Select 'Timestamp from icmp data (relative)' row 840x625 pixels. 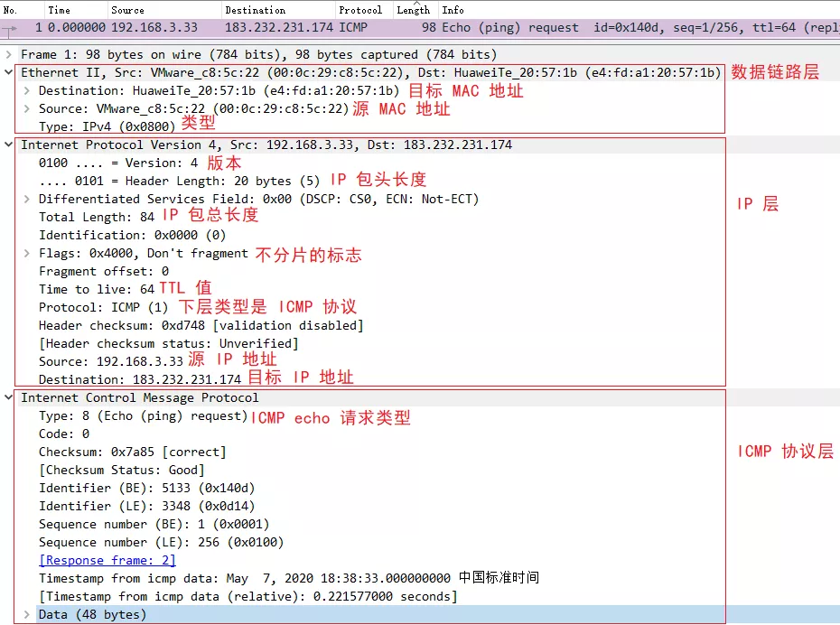[248, 596]
